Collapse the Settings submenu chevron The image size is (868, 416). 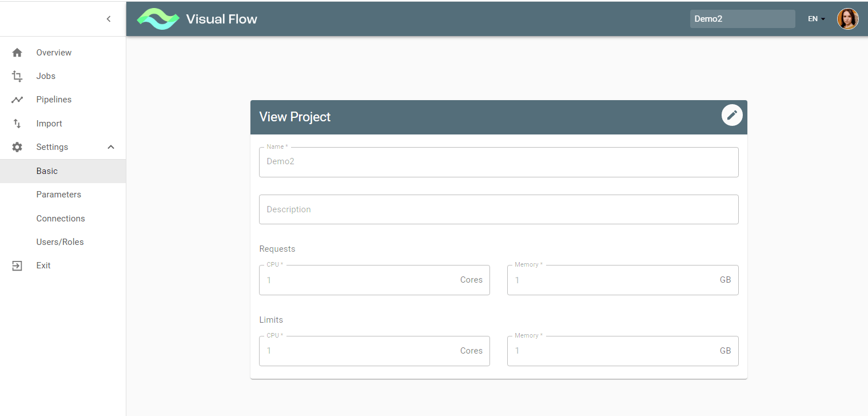(111, 147)
